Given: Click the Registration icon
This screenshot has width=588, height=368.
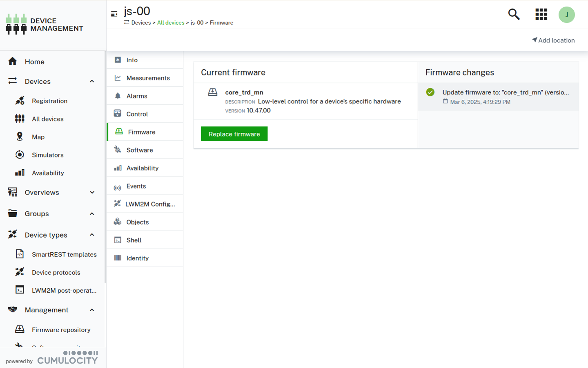Looking at the screenshot, I should tap(20, 101).
